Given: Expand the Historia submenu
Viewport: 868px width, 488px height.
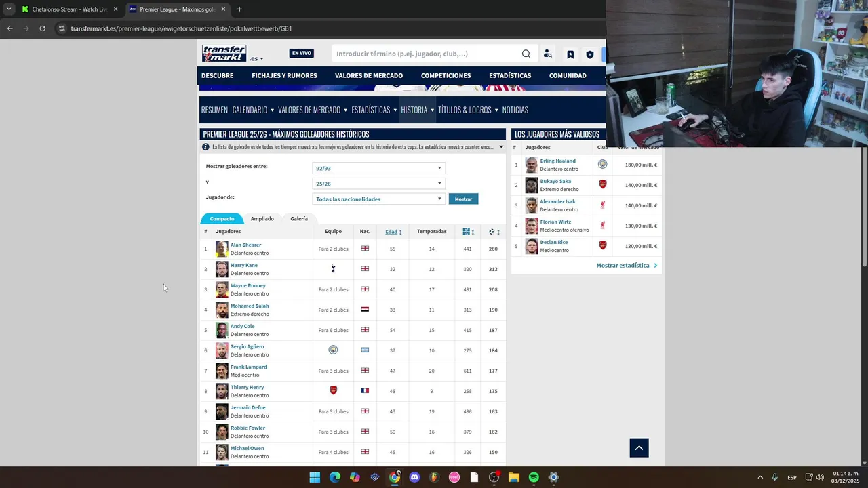Looking at the screenshot, I should point(432,110).
